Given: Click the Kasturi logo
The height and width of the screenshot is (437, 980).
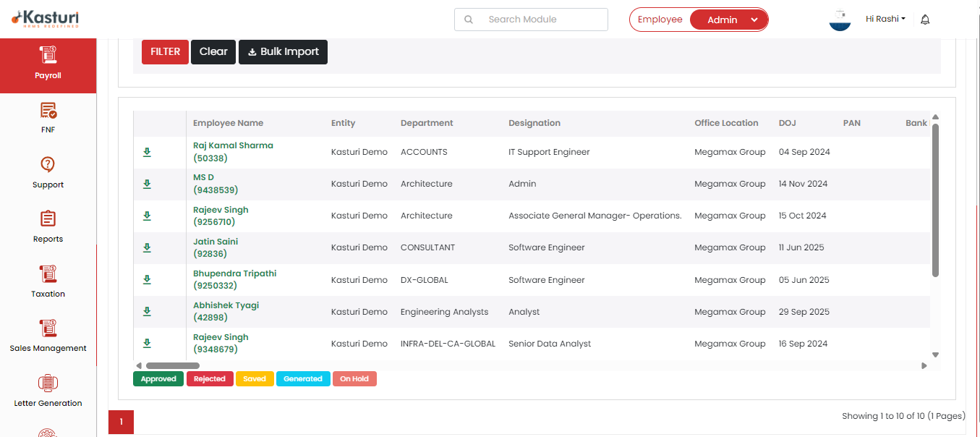Looking at the screenshot, I should pos(45,19).
